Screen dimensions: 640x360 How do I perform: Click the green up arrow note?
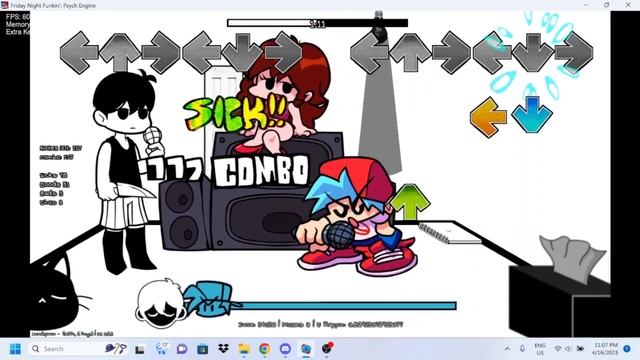(x=410, y=201)
